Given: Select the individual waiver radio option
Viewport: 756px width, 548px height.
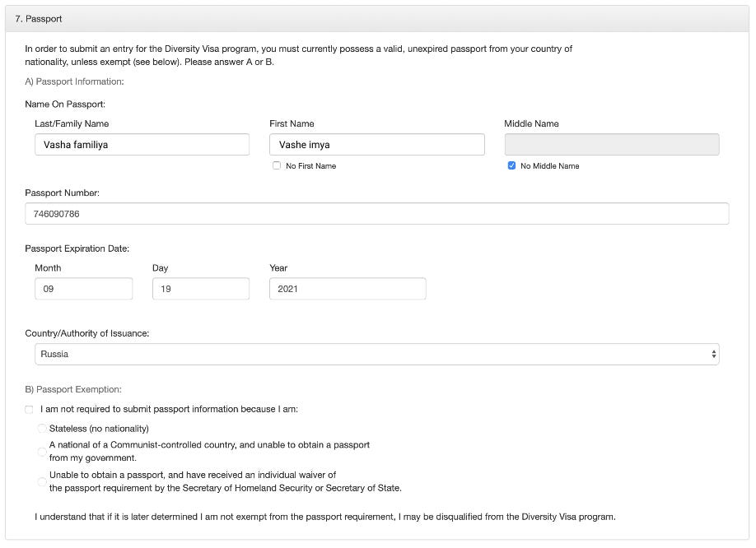Looking at the screenshot, I should tap(42, 481).
